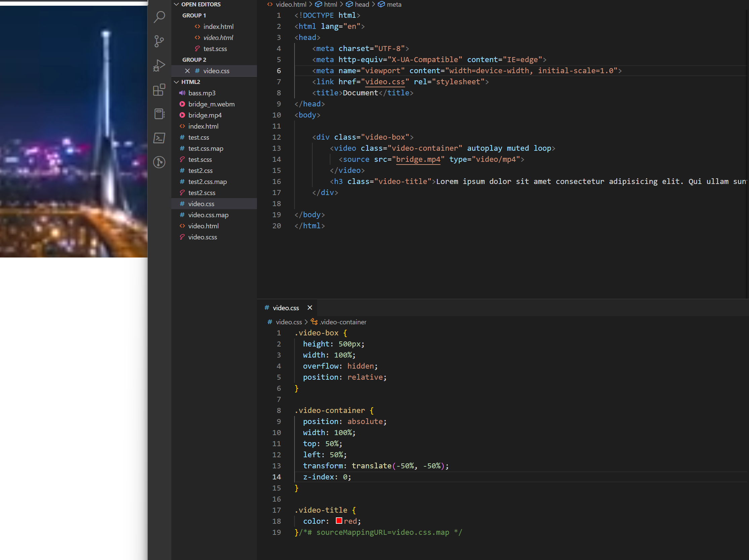Click meta breadcrumb segment
Screen dimensions: 749x560
394,4
